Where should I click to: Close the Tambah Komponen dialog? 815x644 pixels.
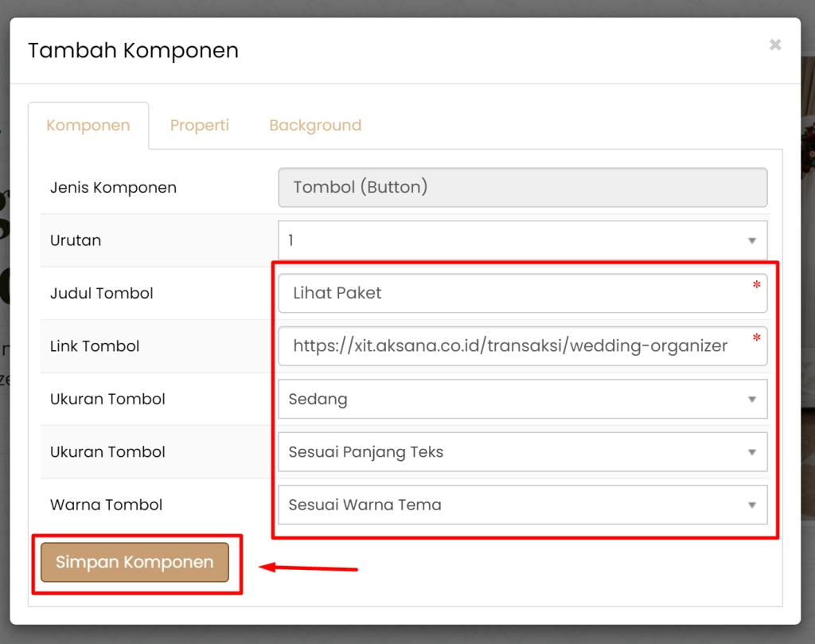point(774,45)
